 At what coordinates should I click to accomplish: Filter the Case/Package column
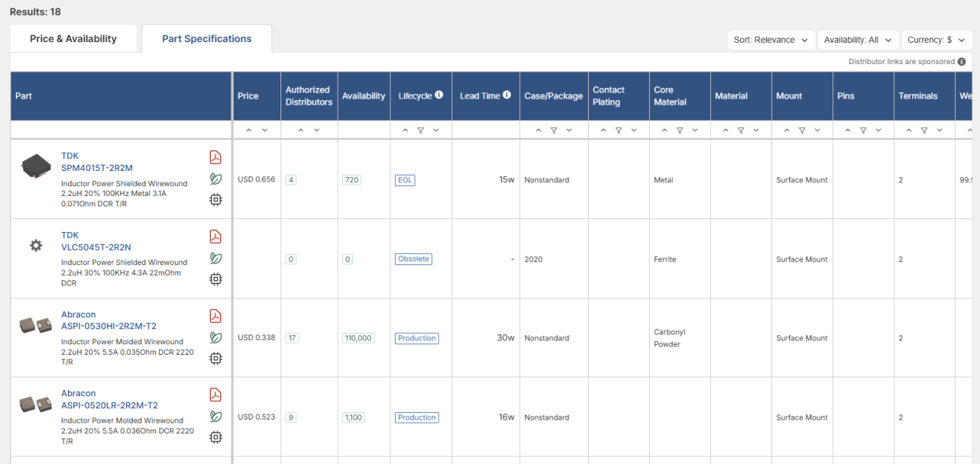click(x=553, y=130)
